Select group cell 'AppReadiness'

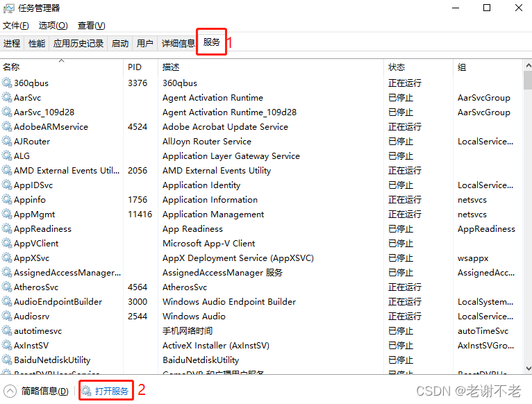486,229
